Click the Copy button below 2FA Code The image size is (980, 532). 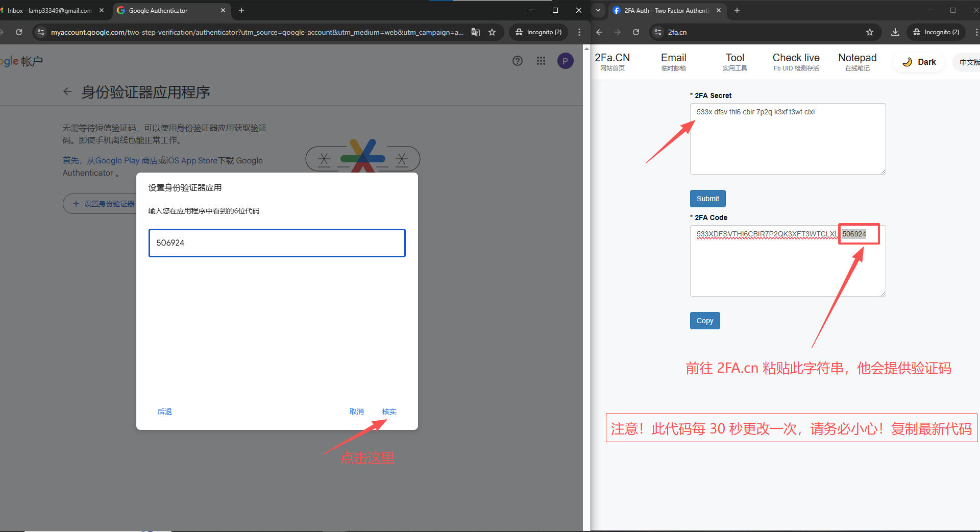pos(704,320)
